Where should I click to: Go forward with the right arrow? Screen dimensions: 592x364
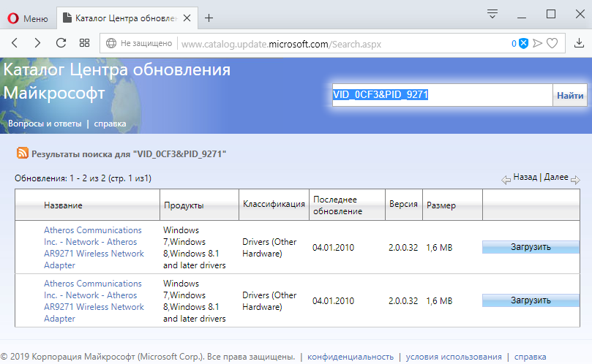[x=37, y=43]
